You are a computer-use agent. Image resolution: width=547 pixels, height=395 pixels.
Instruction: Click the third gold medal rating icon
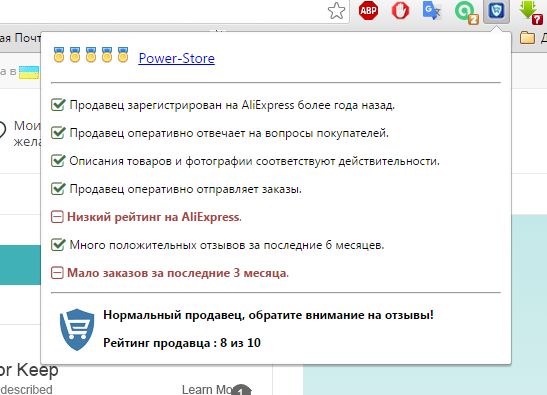point(91,55)
